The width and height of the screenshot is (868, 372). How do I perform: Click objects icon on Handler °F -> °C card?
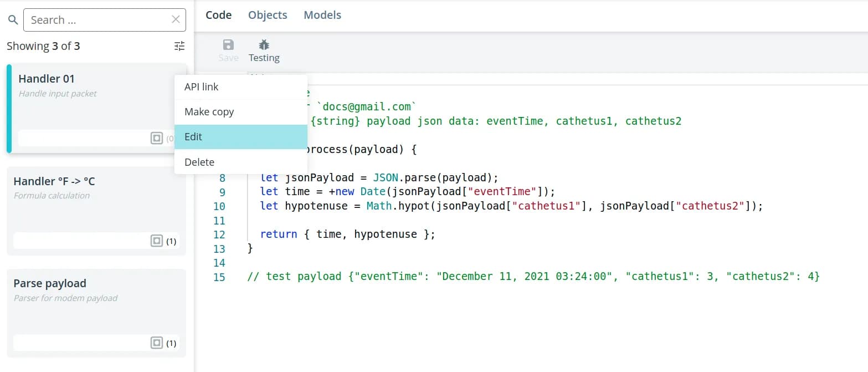(157, 241)
